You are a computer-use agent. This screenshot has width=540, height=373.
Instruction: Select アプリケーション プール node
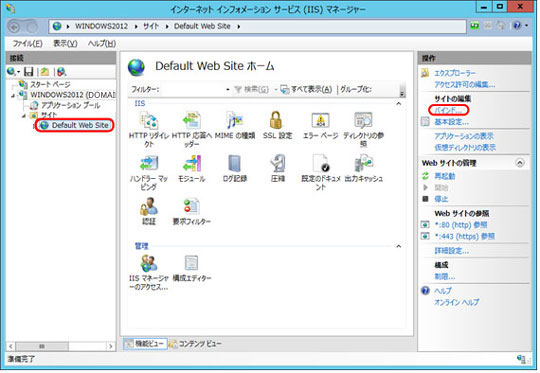pyautogui.click(x=71, y=105)
